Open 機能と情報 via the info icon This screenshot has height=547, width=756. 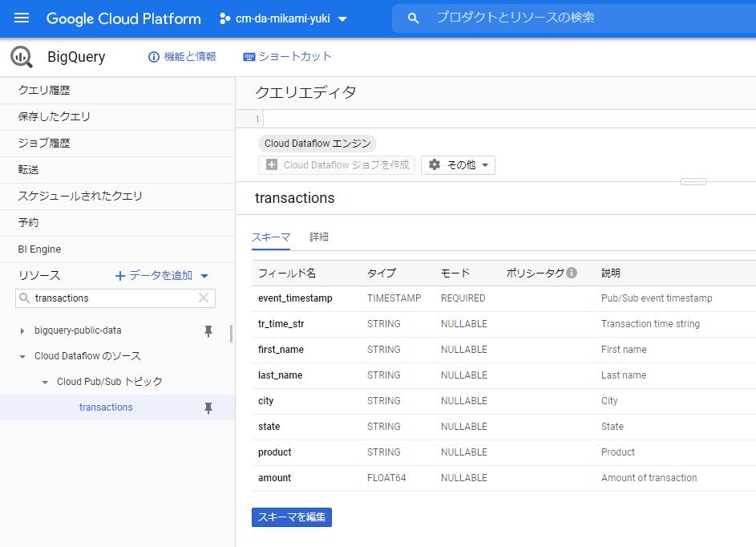pyautogui.click(x=152, y=57)
